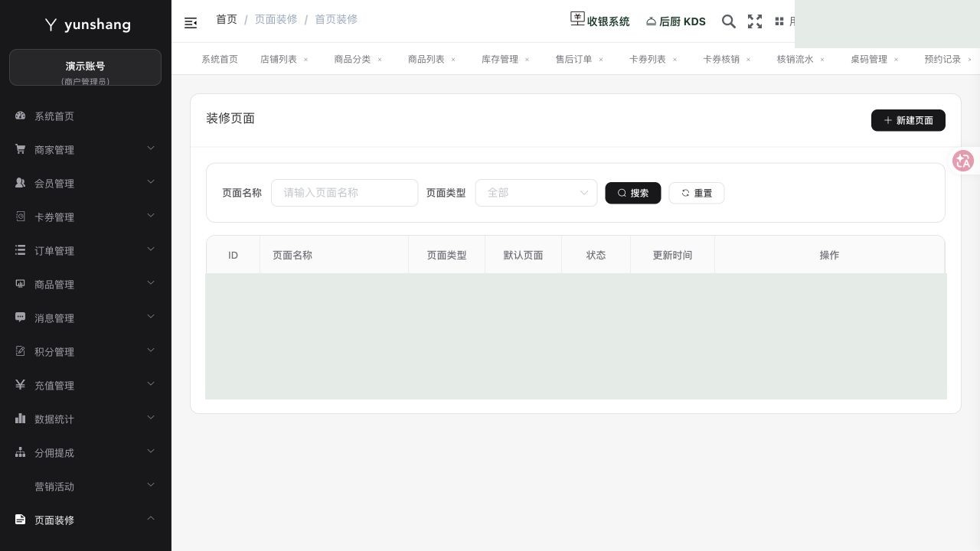
Task: Switch to the 系统首页 tab
Action: [x=220, y=59]
